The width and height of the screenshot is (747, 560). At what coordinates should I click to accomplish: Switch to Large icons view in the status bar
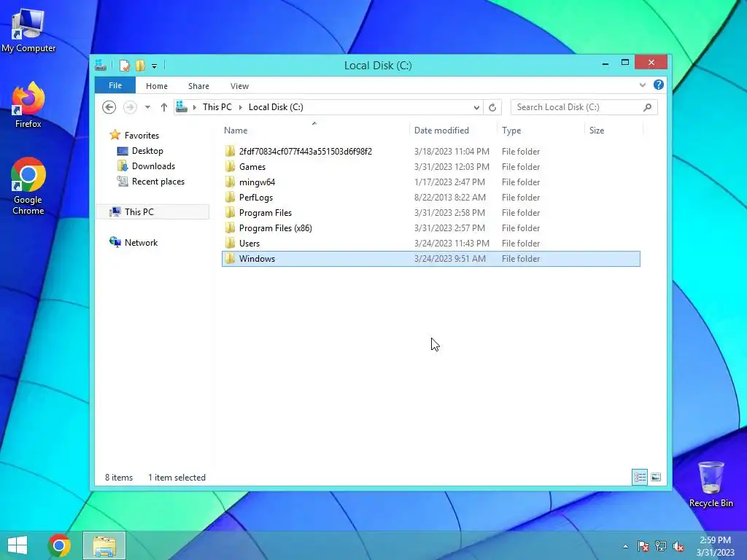[x=656, y=477]
